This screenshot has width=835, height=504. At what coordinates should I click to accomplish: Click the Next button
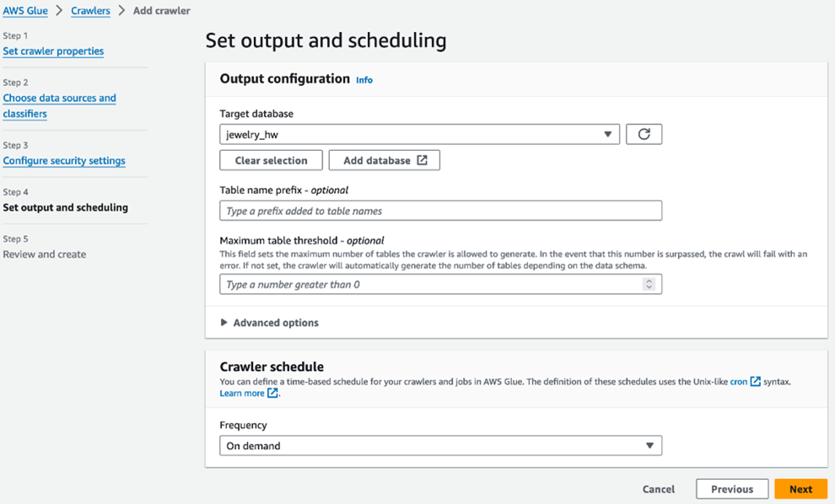800,489
